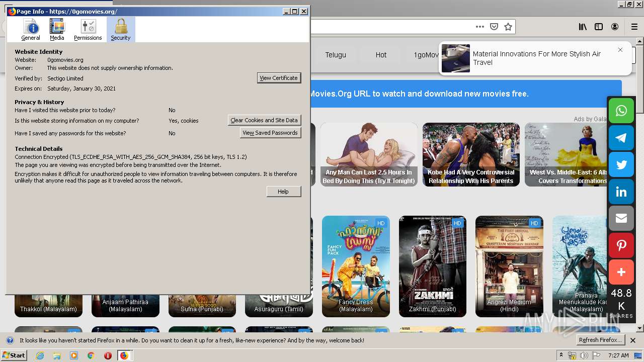Select the Security tab in Page Info
Viewport: 644px width, 362px height.
(x=121, y=30)
